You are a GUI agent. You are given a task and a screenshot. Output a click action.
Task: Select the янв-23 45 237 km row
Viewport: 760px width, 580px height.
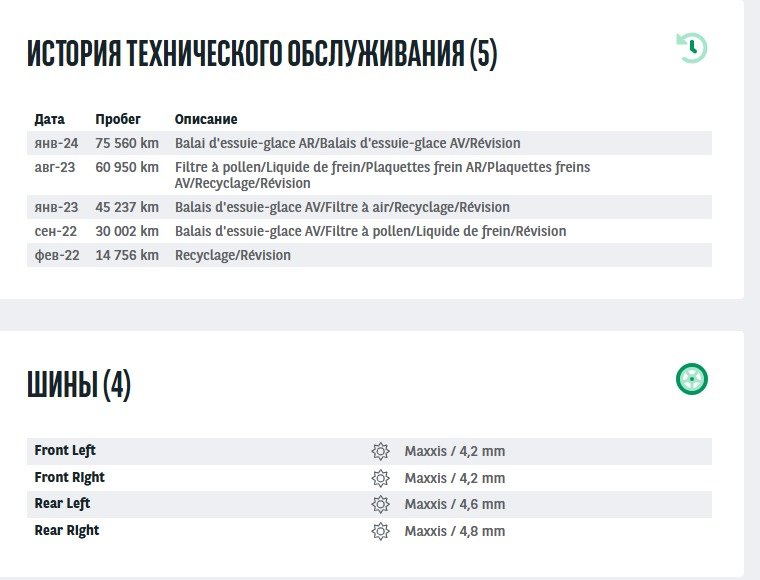coord(370,207)
